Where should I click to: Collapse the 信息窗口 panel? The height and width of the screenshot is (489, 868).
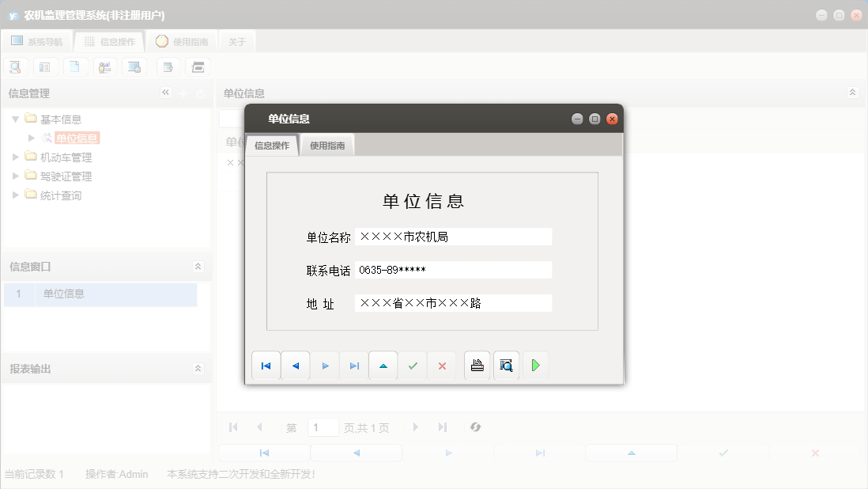point(198,265)
